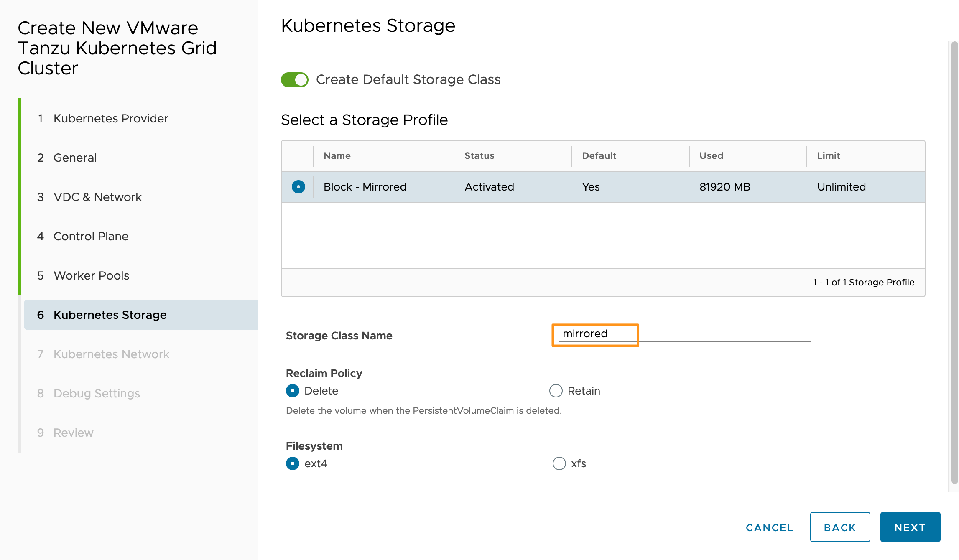Click the CANCEL button
The width and height of the screenshot is (959, 560).
point(769,527)
